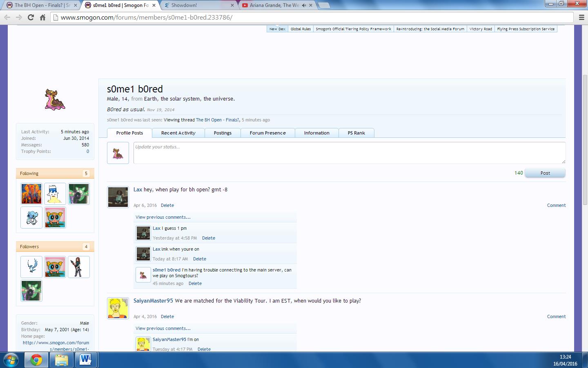Comment on SaiyanMaster95's Apr 4 post
The height and width of the screenshot is (368, 588).
pyautogui.click(x=556, y=316)
